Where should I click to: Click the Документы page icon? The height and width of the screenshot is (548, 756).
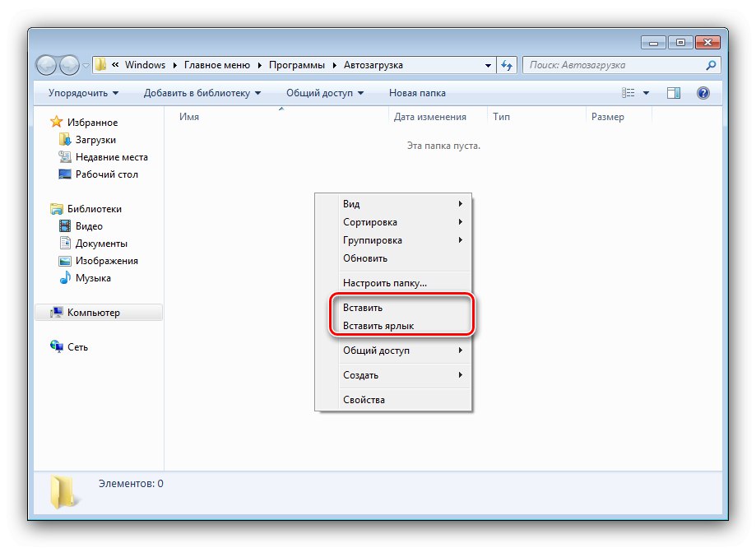click(65, 243)
